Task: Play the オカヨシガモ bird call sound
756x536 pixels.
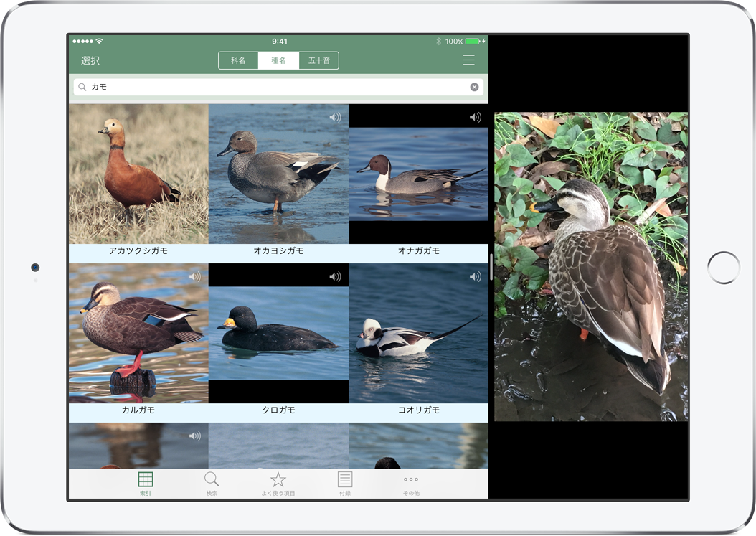Action: point(335,117)
